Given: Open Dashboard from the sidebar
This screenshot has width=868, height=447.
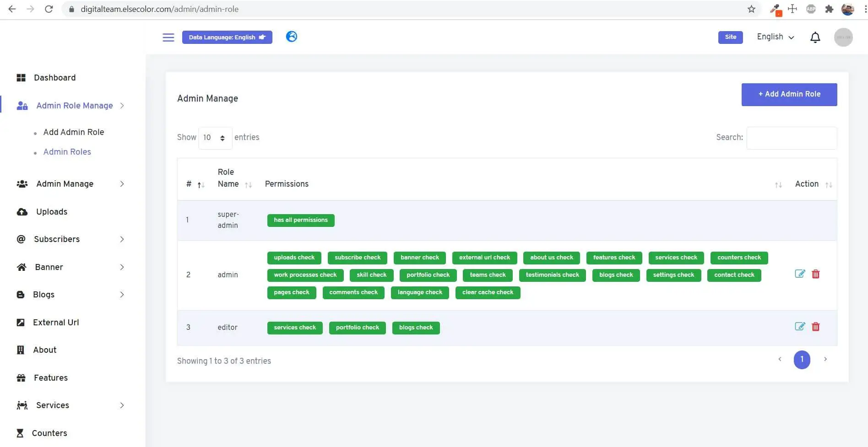Looking at the screenshot, I should coord(54,78).
